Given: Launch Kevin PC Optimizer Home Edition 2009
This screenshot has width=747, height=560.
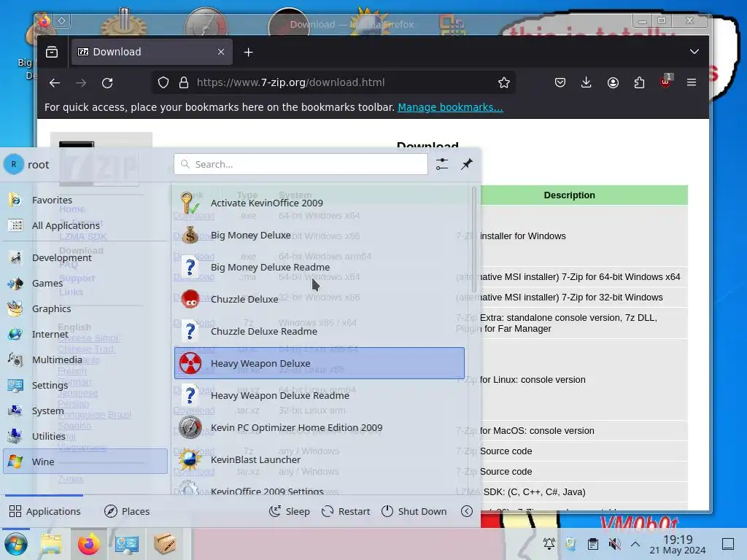Looking at the screenshot, I should click(x=320, y=427).
